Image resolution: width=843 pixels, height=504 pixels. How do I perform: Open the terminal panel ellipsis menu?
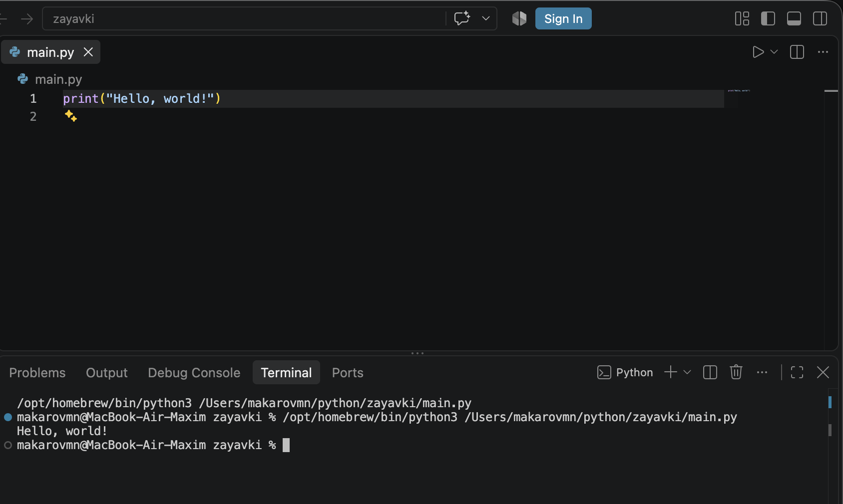762,372
